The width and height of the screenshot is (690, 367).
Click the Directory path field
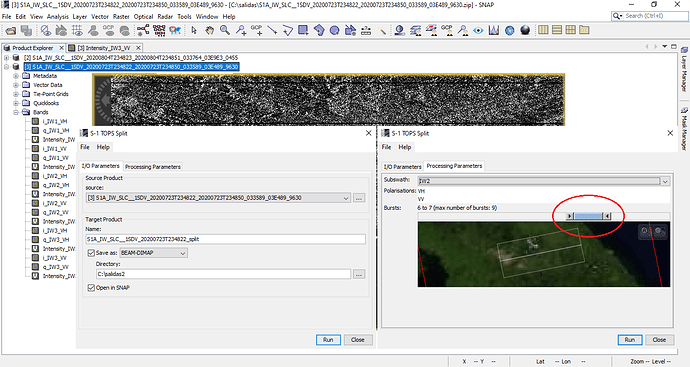224,274
